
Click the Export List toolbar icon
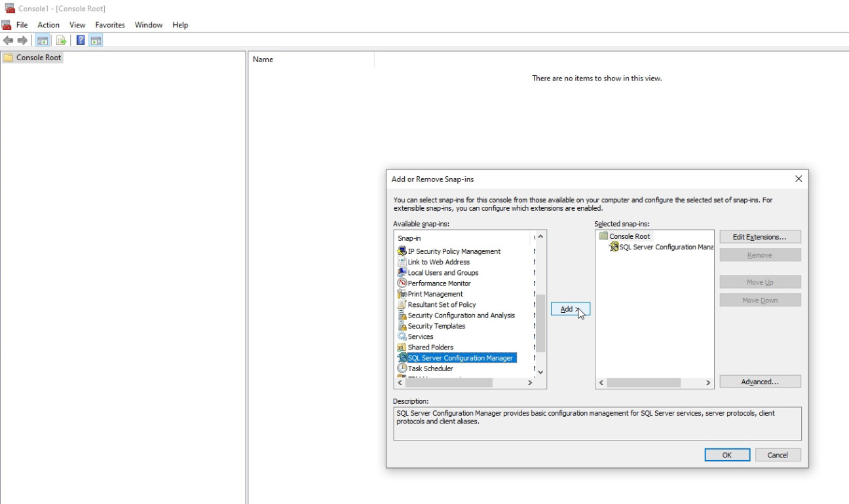coord(61,41)
